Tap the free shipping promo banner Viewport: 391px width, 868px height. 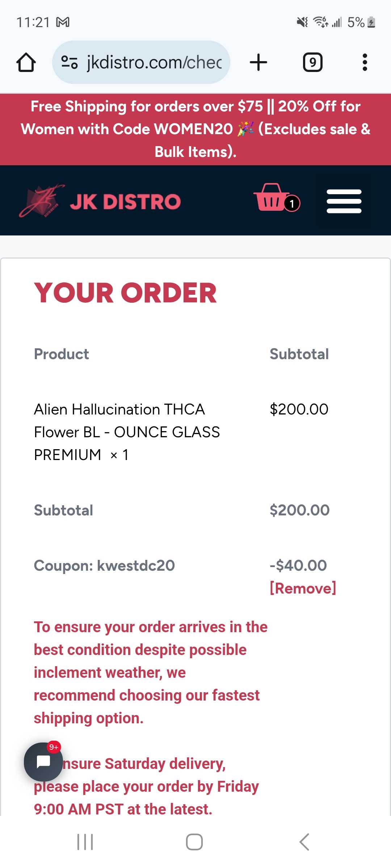point(195,129)
